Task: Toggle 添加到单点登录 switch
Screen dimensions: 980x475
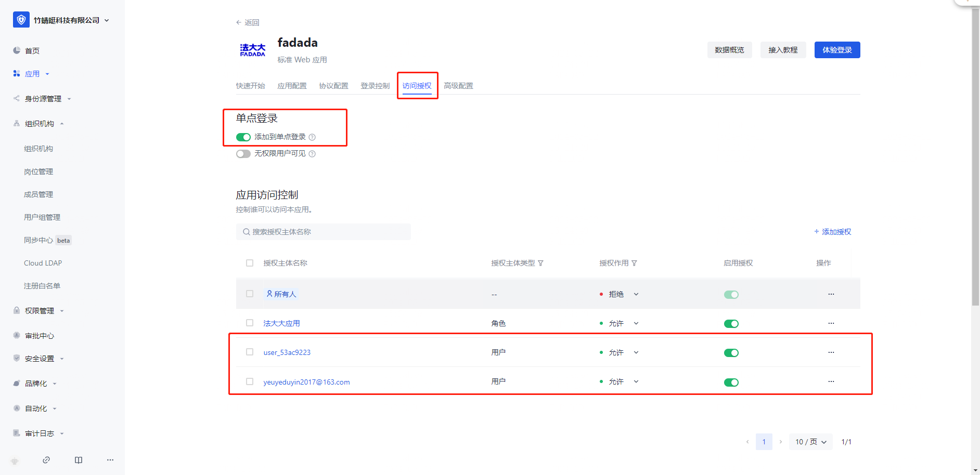Action: click(x=243, y=137)
